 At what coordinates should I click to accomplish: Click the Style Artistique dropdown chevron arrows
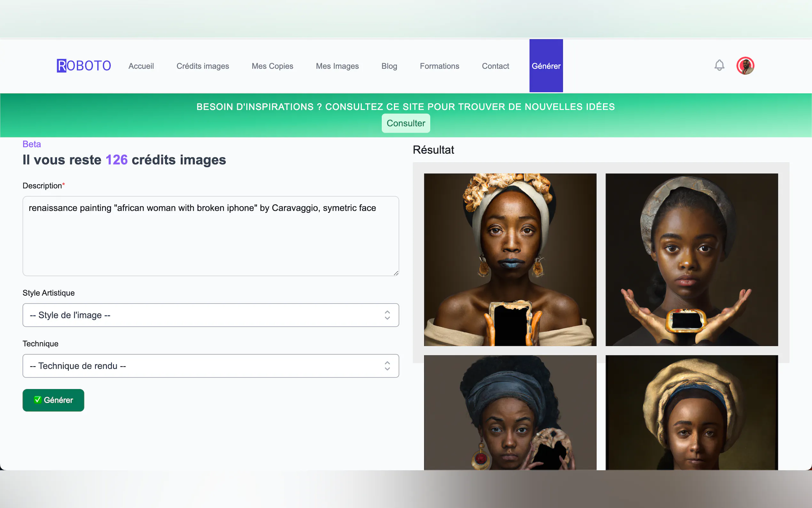(x=387, y=315)
